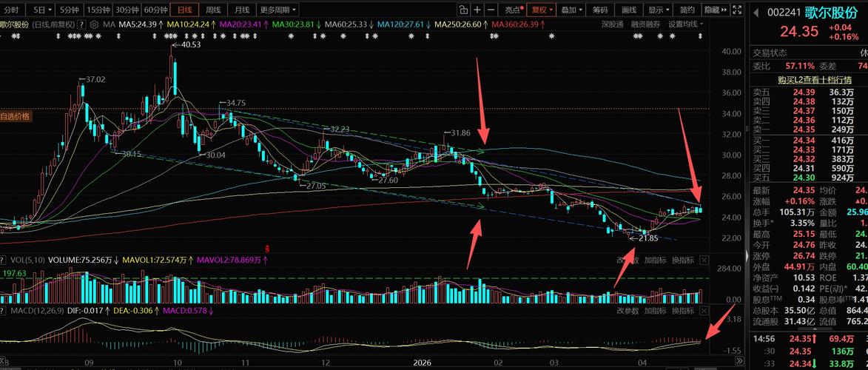Click the 自选价格 tag on chart
This screenshot has height=370, width=868.
coord(15,116)
